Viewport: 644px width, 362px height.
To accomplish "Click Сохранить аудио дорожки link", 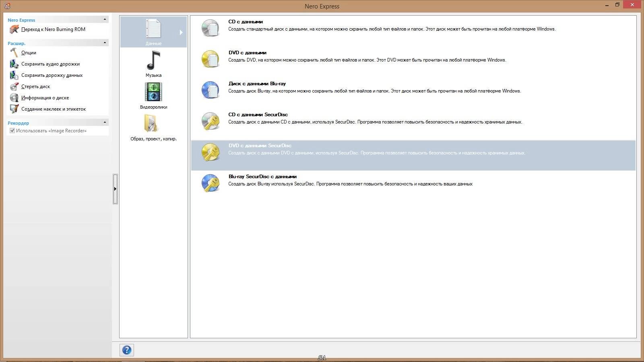I will click(x=50, y=64).
